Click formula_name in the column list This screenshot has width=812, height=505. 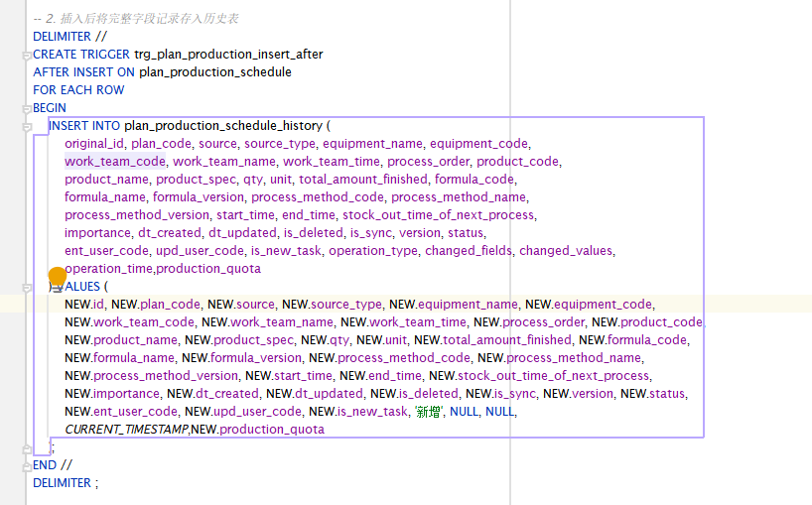105,197
